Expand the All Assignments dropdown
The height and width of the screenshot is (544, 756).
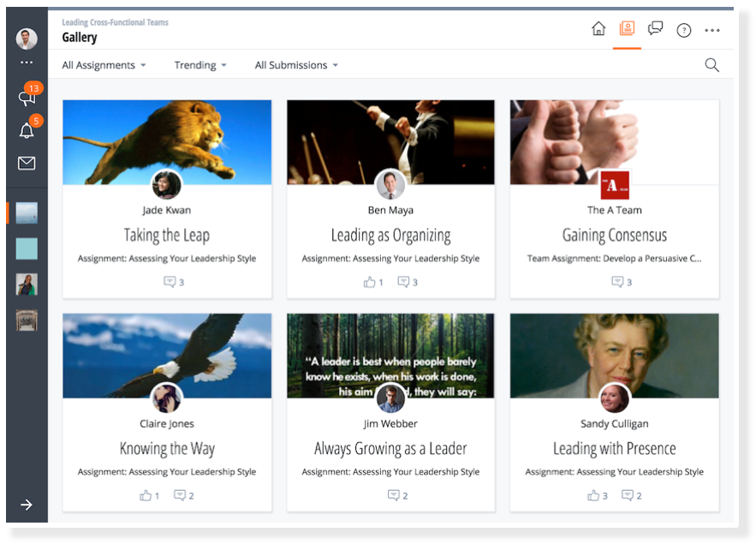pos(104,65)
